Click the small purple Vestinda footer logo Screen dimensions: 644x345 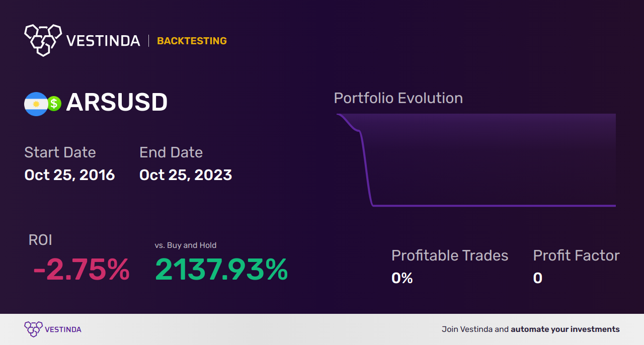tap(33, 329)
